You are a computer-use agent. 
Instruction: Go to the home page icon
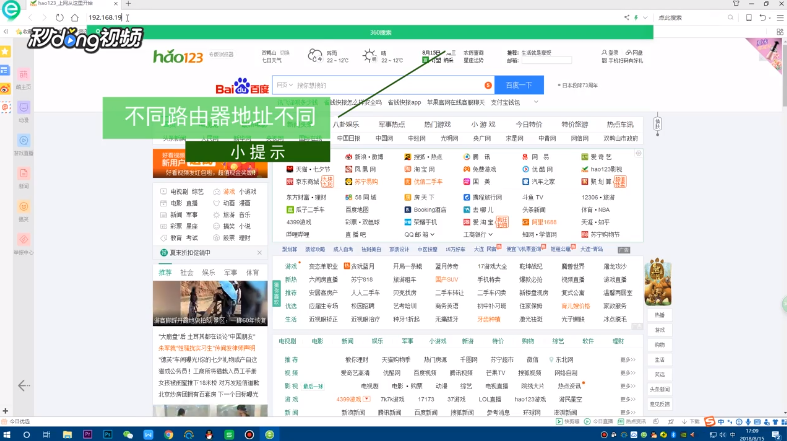point(74,18)
